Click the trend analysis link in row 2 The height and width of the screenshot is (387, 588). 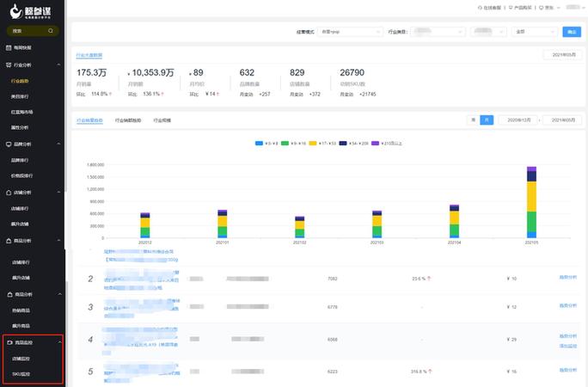567,278
